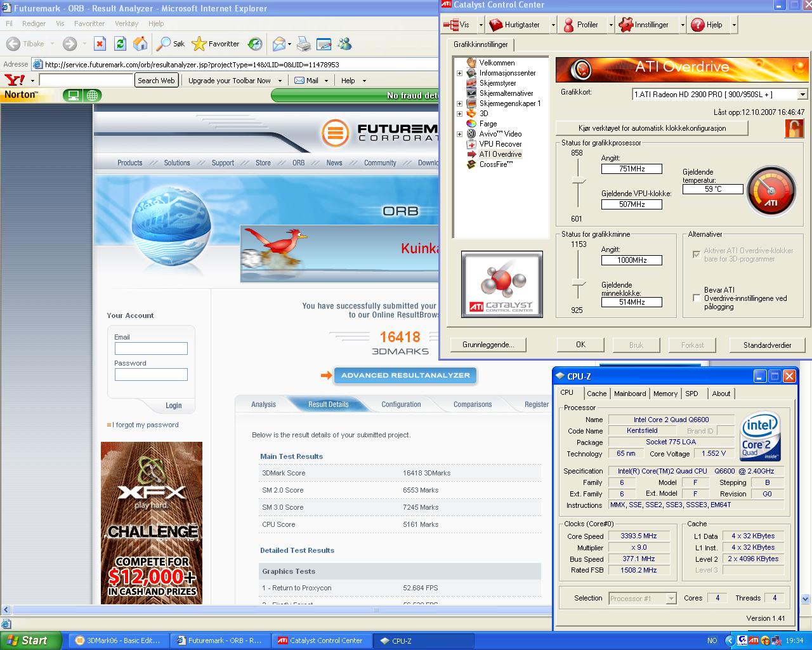The height and width of the screenshot is (650, 812).
Task: Expand Informasjonssenter tree node
Action: 459,73
